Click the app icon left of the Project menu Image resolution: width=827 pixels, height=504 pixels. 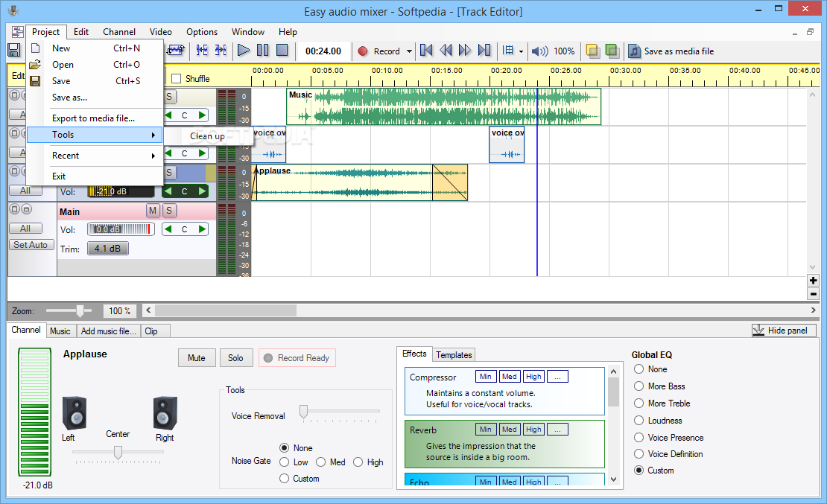(x=17, y=31)
